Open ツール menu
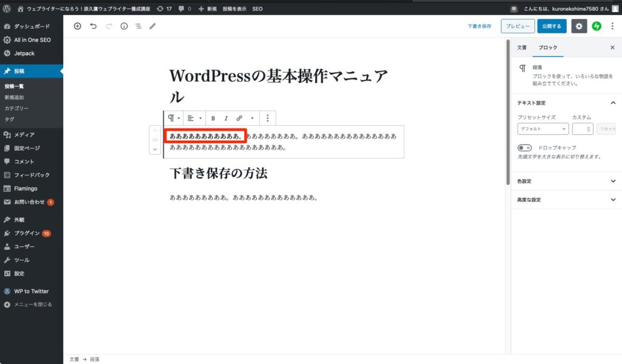The image size is (622, 364). coord(32,260)
